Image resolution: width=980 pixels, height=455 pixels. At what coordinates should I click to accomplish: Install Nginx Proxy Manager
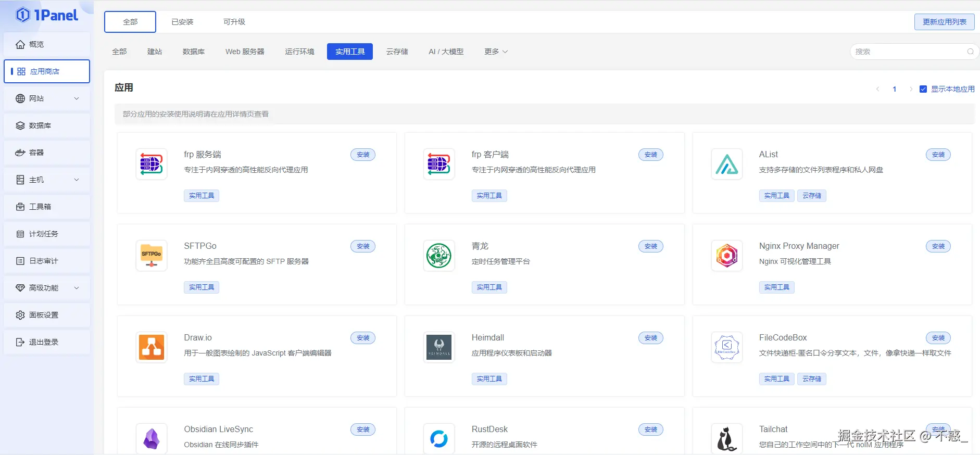[938, 246]
